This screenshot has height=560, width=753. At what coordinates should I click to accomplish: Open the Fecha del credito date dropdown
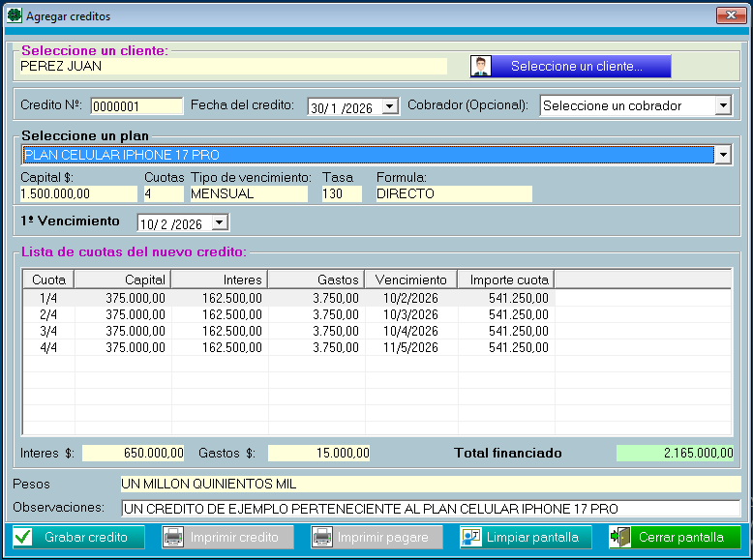tap(390, 106)
